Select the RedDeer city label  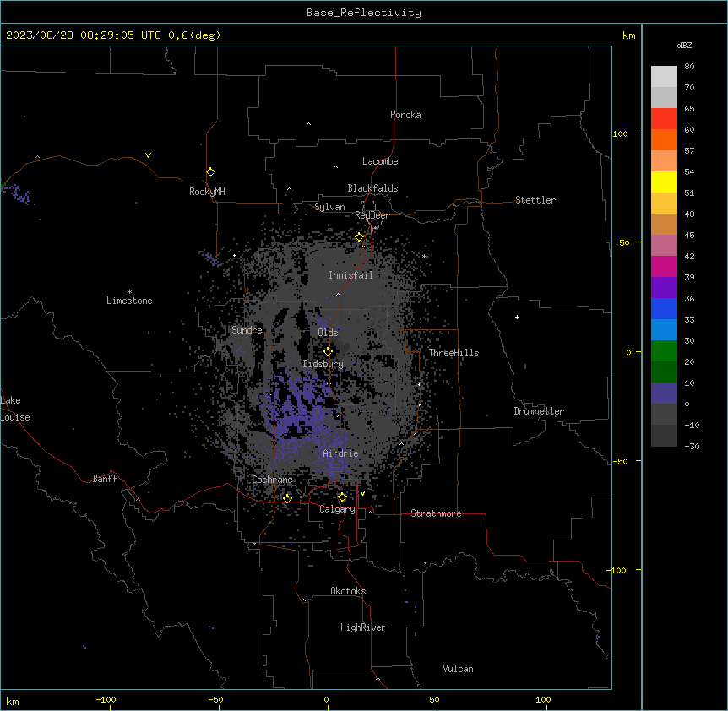[x=372, y=215]
